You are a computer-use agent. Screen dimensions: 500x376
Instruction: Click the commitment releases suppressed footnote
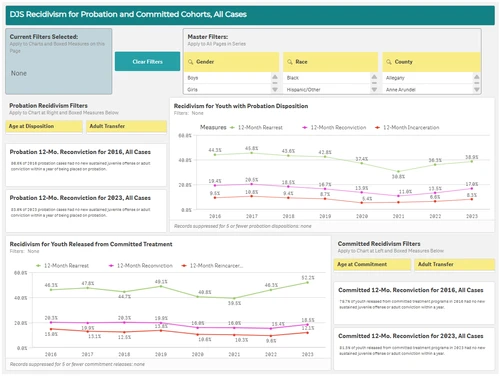click(x=77, y=364)
